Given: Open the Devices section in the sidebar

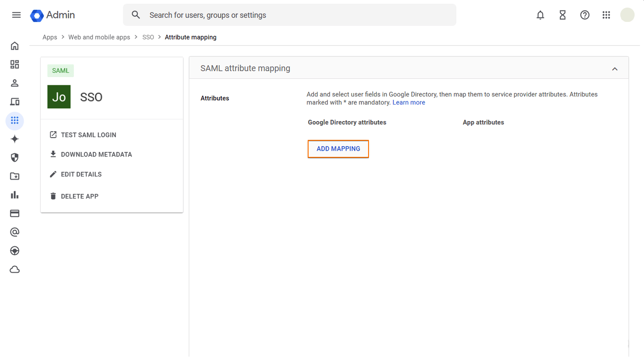Looking at the screenshot, I should tap(14, 101).
